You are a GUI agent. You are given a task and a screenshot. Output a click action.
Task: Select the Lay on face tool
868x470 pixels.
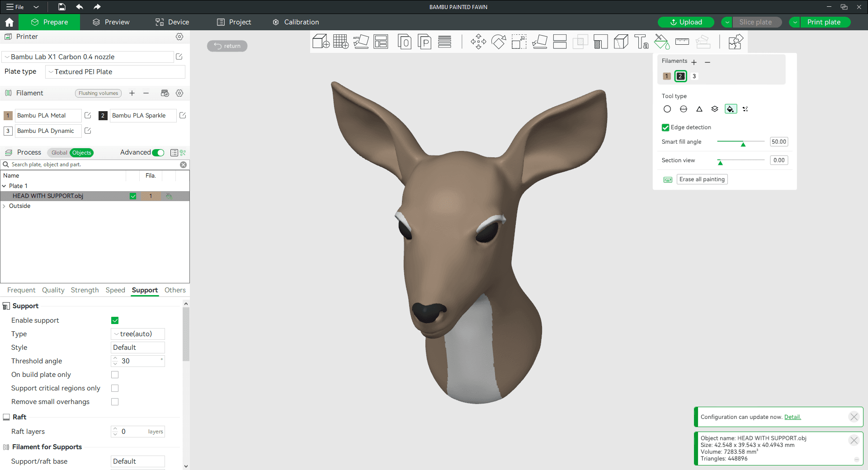point(539,42)
